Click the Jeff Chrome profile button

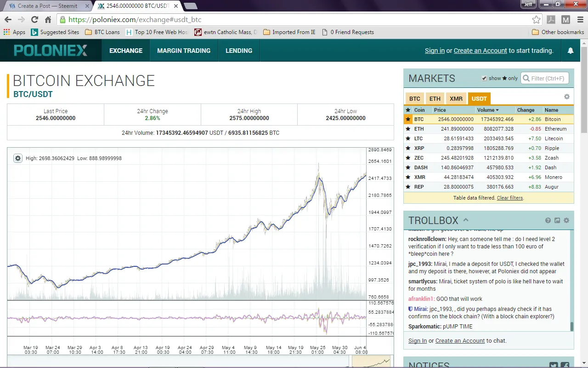[x=529, y=4]
